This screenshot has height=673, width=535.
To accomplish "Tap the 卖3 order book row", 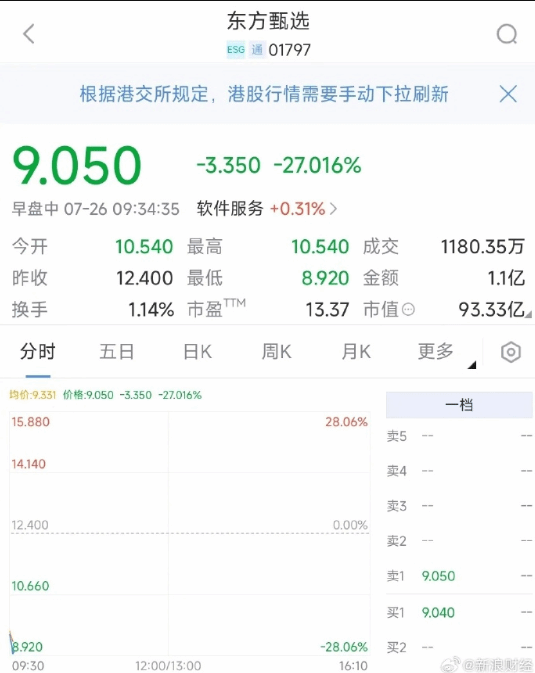I will [459, 506].
